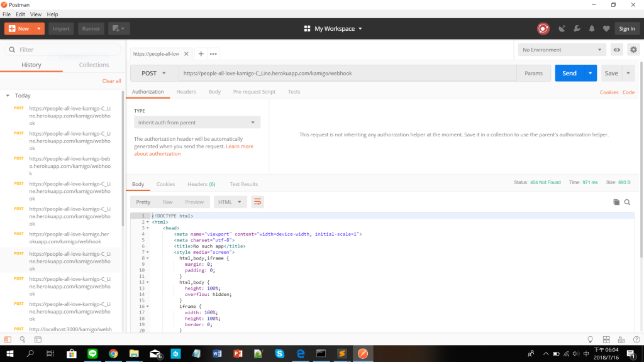Open the notifications bell icon
The width and height of the screenshot is (644, 362).
592,29
